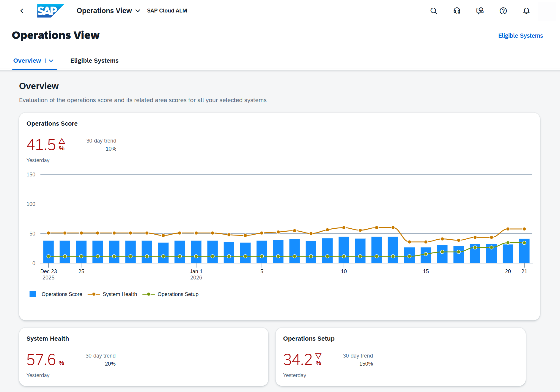Screen dimensions: 560x392
Task: Open the notifications bell
Action: coord(526,11)
